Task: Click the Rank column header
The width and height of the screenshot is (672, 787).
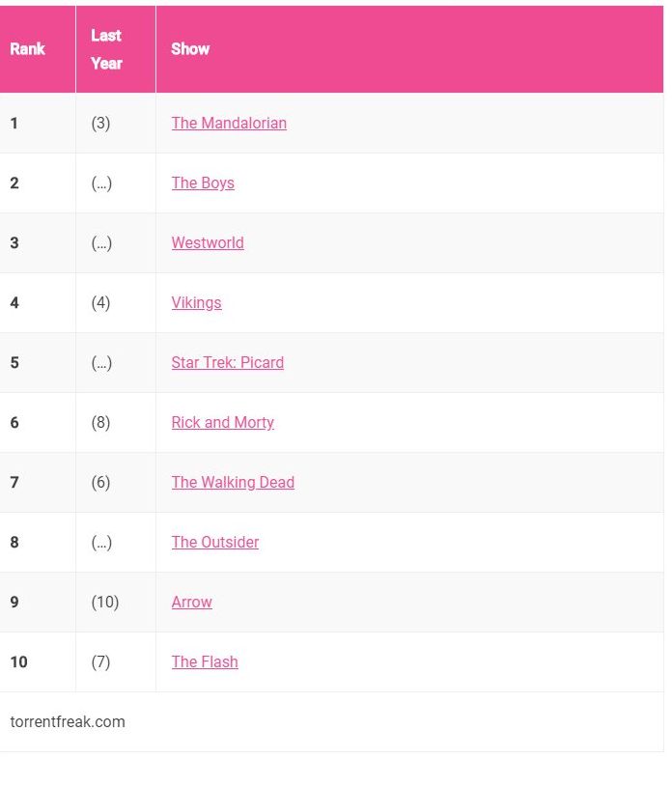Action: tap(27, 48)
